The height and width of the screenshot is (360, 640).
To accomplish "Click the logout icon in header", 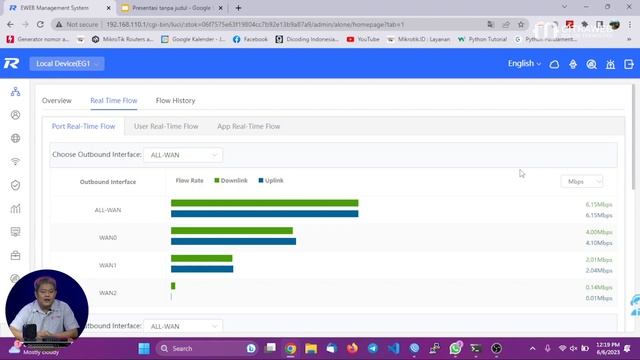I will (629, 64).
